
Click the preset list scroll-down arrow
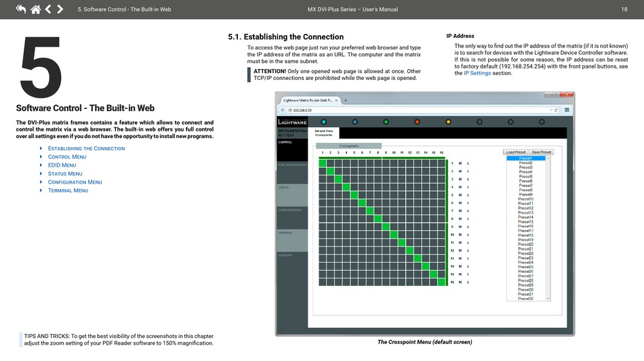pos(548,299)
